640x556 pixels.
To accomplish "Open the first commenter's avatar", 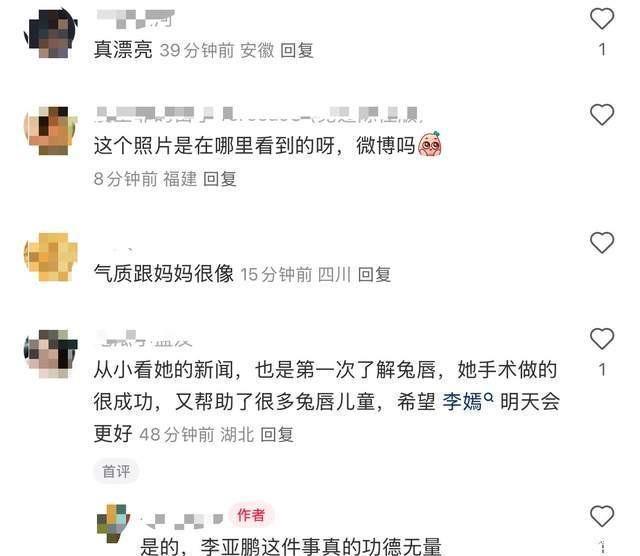I will coord(51,34).
